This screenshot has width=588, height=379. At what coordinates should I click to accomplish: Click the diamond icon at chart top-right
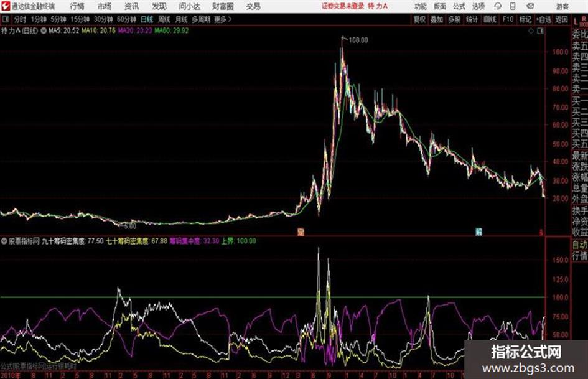[x=531, y=31]
